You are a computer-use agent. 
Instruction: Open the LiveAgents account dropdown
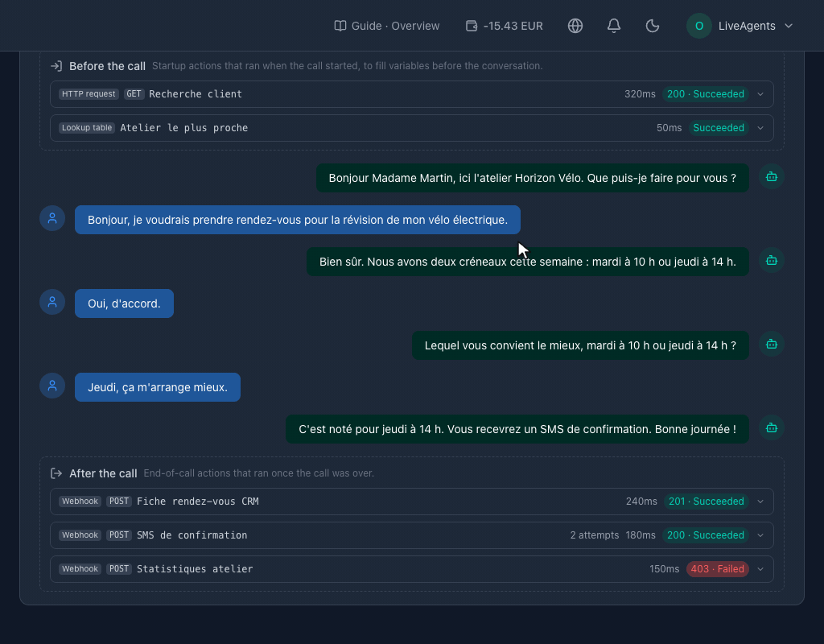[x=740, y=26]
